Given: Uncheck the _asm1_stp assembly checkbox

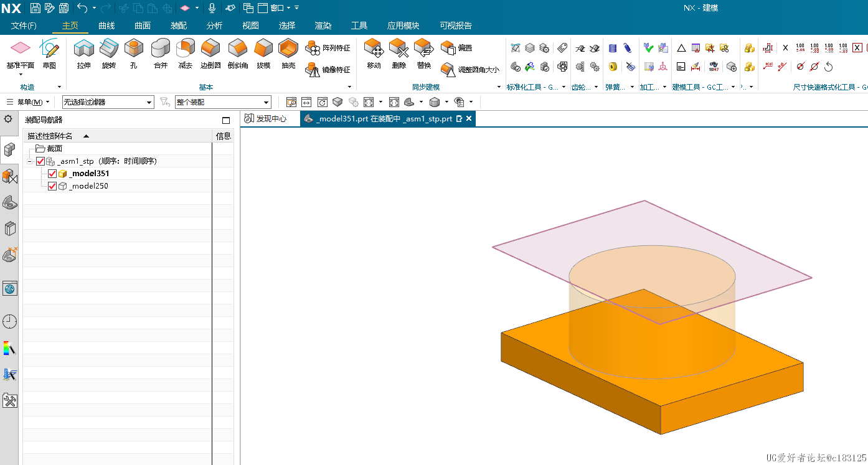Looking at the screenshot, I should pyautogui.click(x=40, y=161).
